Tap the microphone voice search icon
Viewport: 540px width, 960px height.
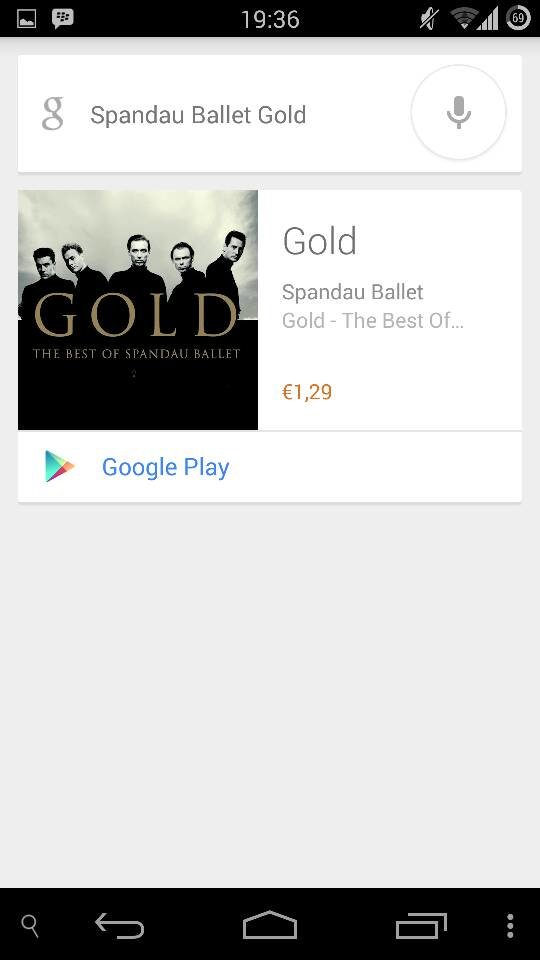(x=459, y=113)
